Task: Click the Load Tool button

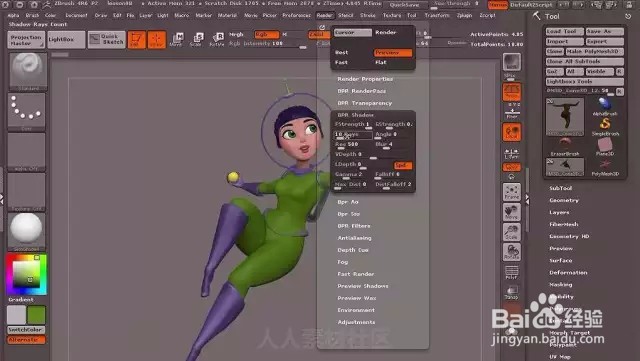Action: tap(565, 31)
